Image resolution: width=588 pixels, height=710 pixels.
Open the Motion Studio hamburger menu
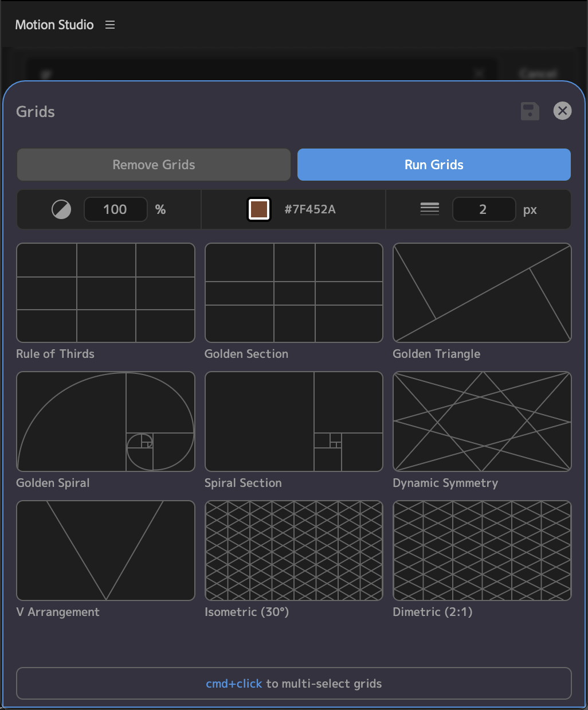point(110,25)
